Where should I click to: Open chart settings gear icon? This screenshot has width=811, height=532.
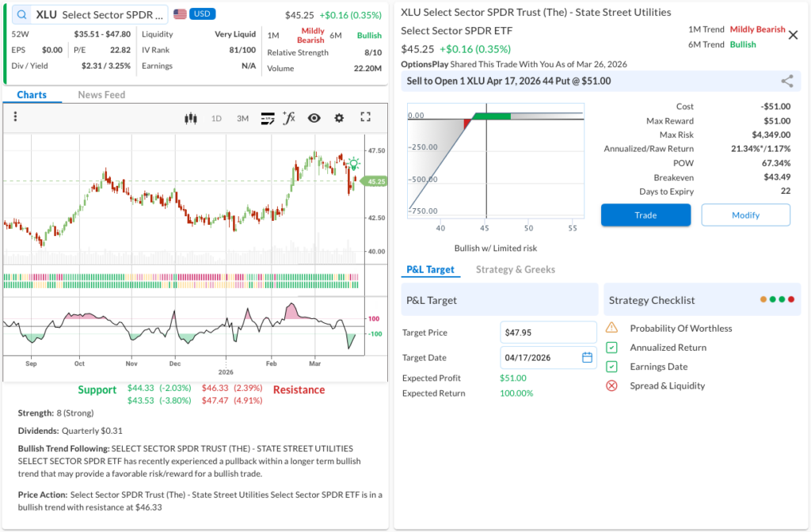pos(339,118)
